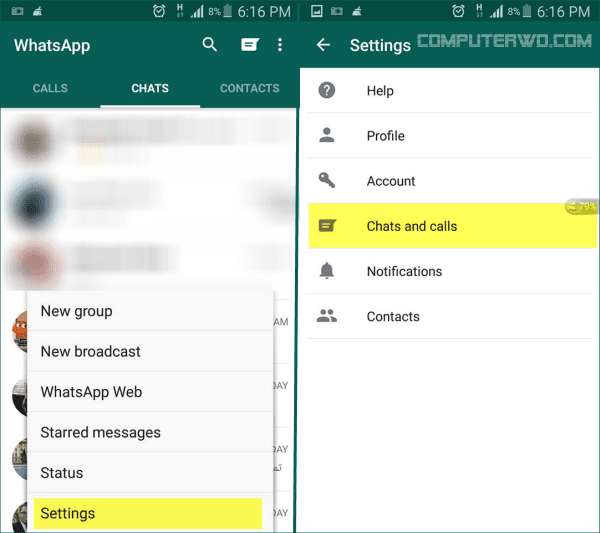Tap the search magnifier icon in WhatsApp
This screenshot has width=600, height=533.
pos(209,45)
